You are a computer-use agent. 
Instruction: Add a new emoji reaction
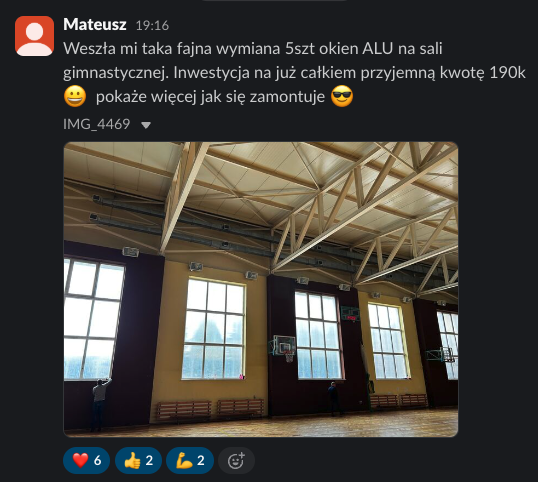[236, 460]
